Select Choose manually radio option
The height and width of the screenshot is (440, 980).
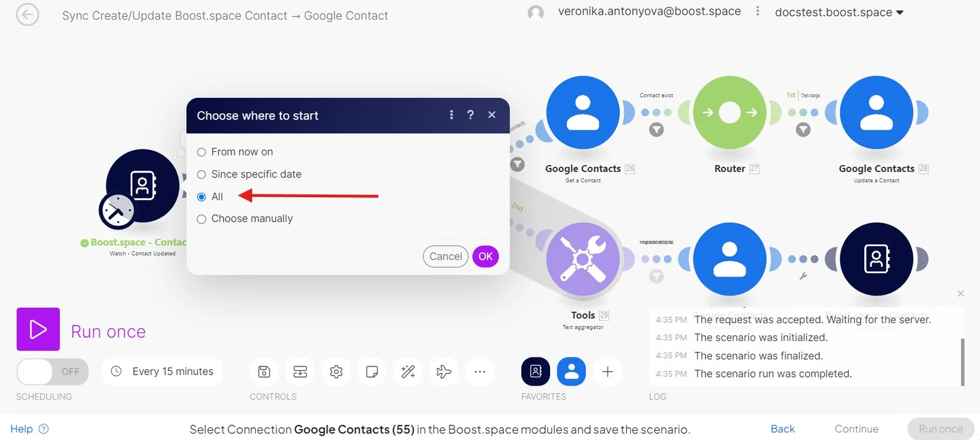[202, 219]
